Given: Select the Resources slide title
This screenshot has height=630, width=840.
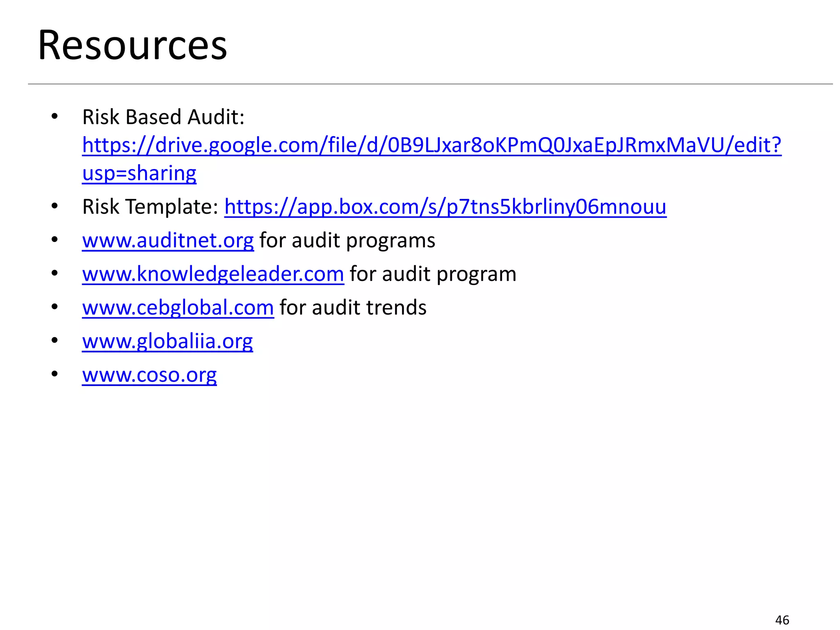Looking at the screenshot, I should (x=132, y=45).
